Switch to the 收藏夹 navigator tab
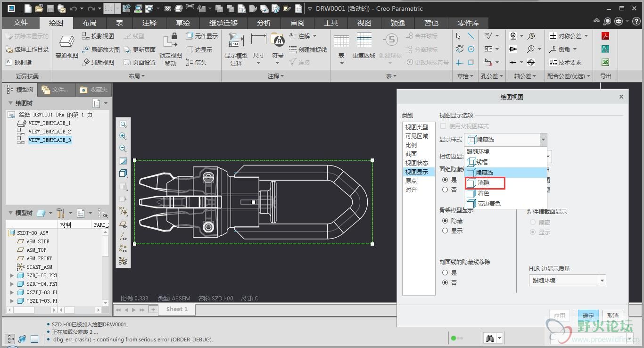The width and height of the screenshot is (644, 348). [94, 90]
